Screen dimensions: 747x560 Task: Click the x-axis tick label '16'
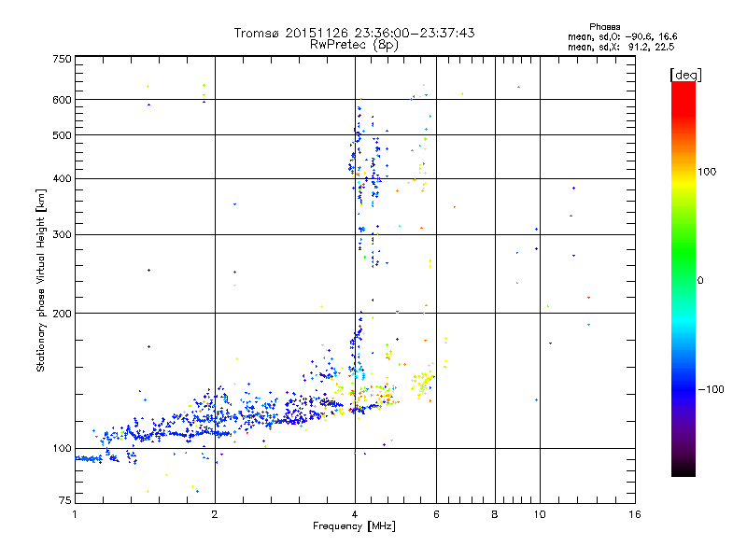635,514
